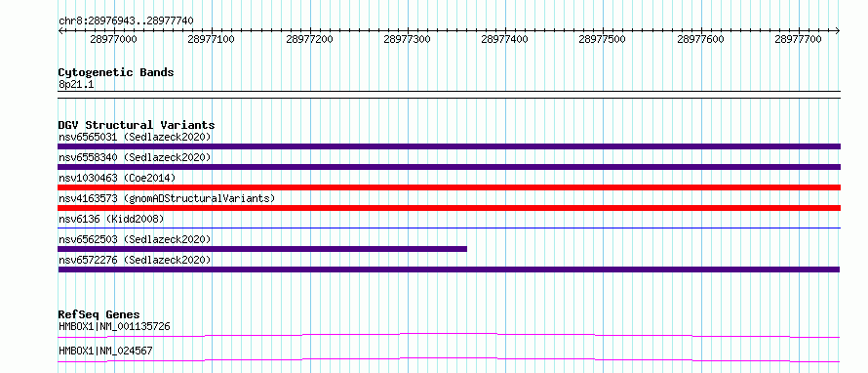Open nsv6558340 (Sedlazeck2020) variant label
Screen dimensions: 868x373
point(135,157)
